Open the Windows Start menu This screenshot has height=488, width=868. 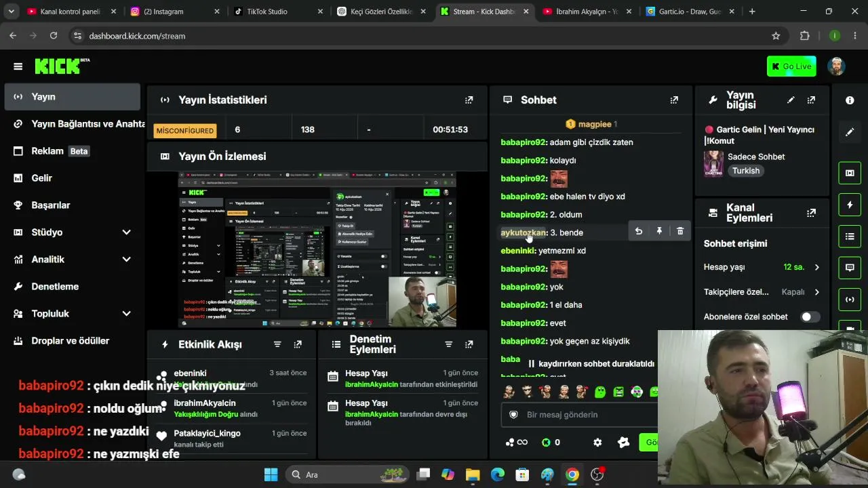271,474
